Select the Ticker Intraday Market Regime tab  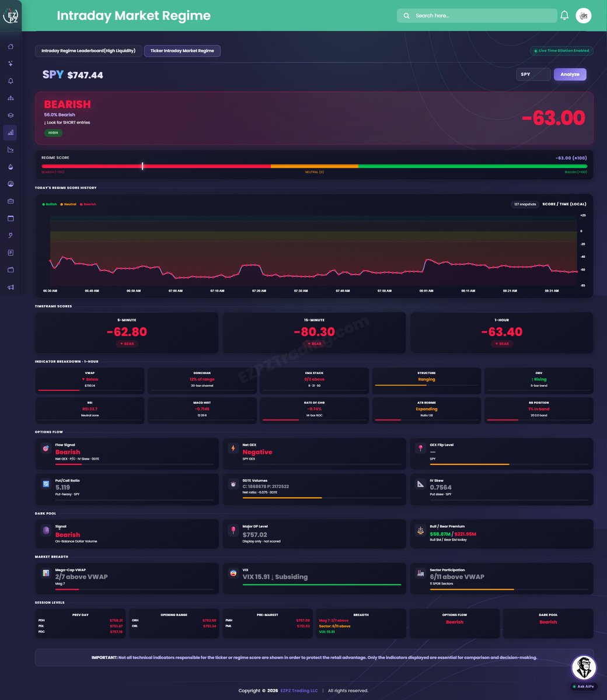[182, 51]
